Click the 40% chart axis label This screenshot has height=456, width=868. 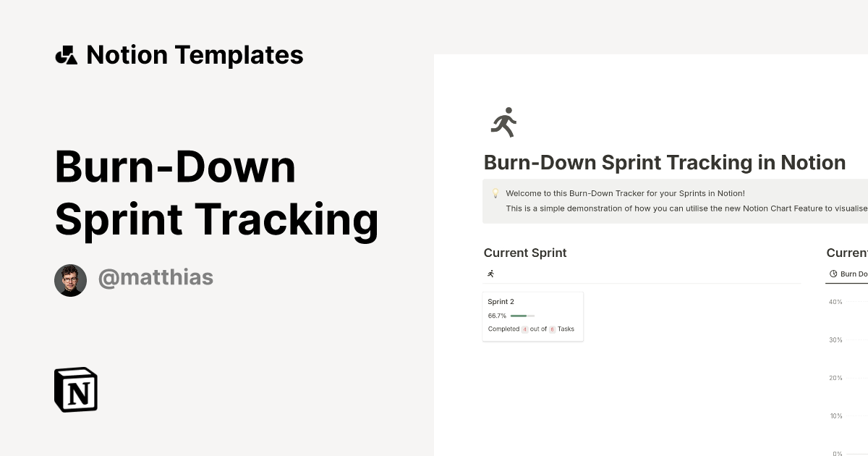[x=835, y=302]
